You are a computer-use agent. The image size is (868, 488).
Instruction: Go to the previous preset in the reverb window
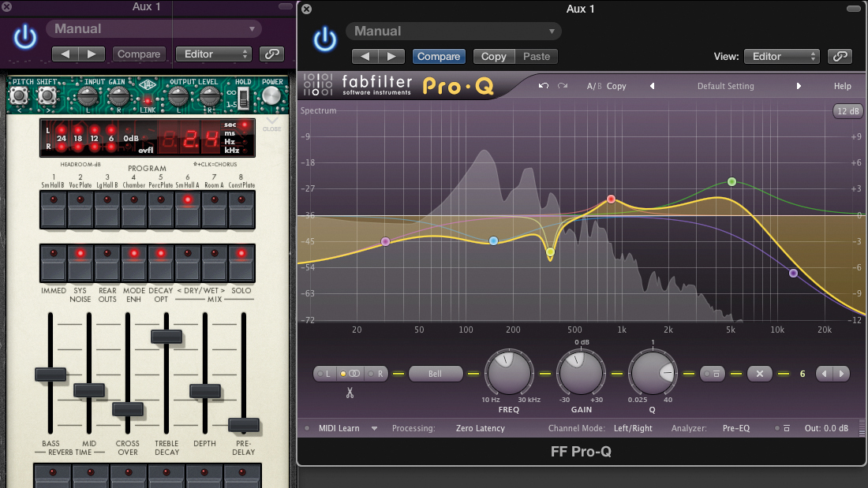[65, 54]
